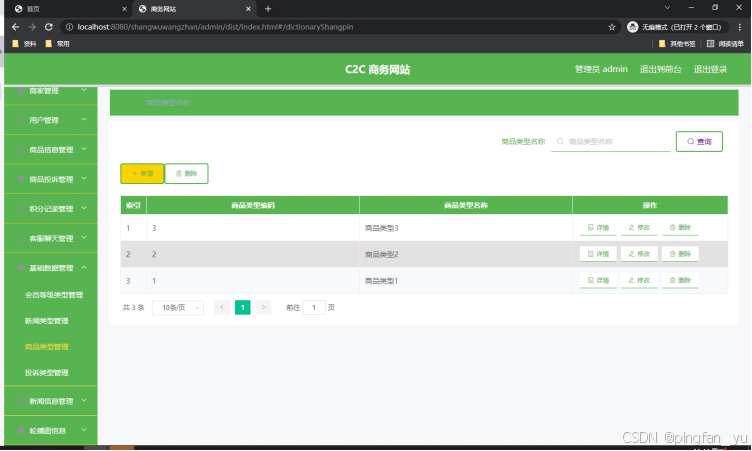Open the Chrome three-dot menu
The image size is (752, 451).
coord(740,27)
